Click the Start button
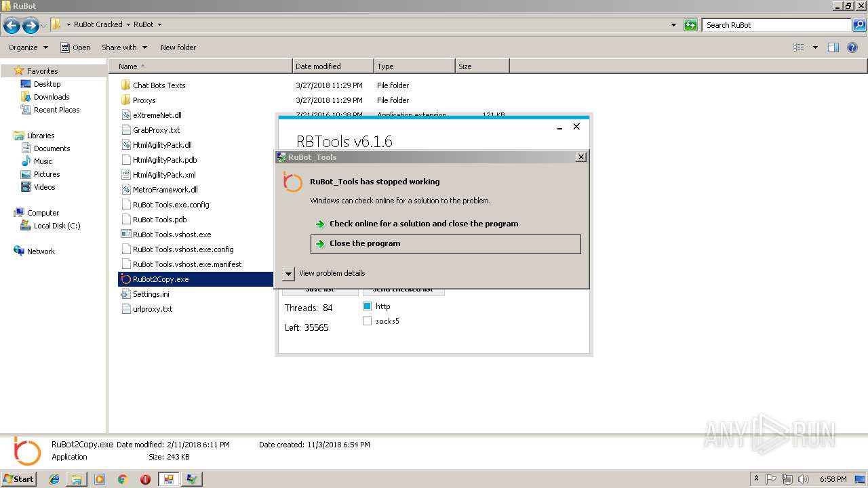The height and width of the screenshot is (488, 868). pyautogui.click(x=18, y=479)
